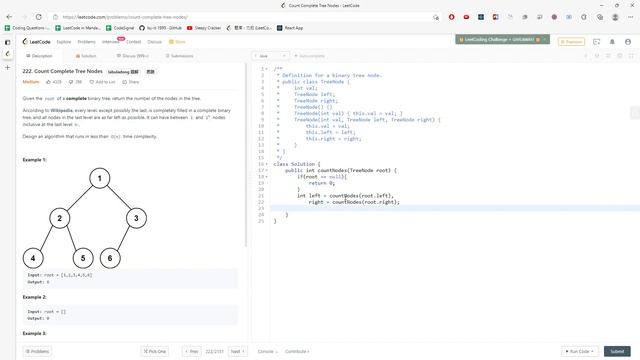The width and height of the screenshot is (640, 360).
Task: Open the Java language dropdown
Action: 270,56
